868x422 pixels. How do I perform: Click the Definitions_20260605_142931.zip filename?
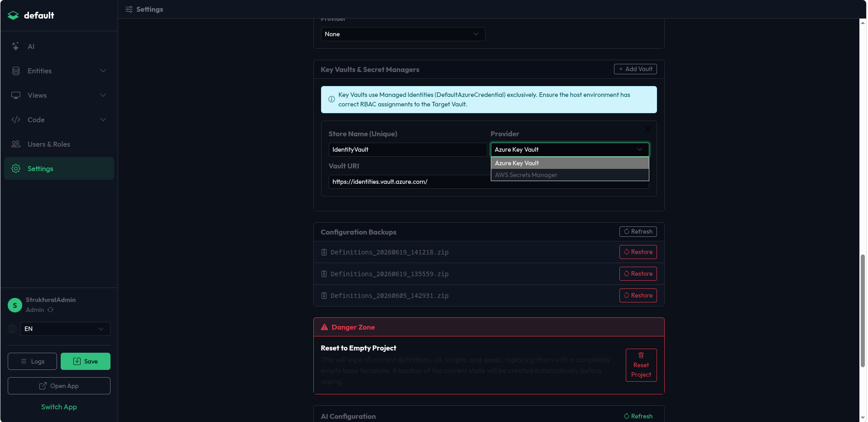(x=389, y=296)
